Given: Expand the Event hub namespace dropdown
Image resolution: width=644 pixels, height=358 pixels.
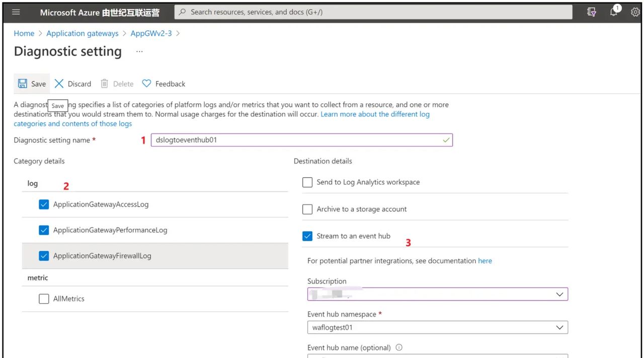Looking at the screenshot, I should point(559,327).
